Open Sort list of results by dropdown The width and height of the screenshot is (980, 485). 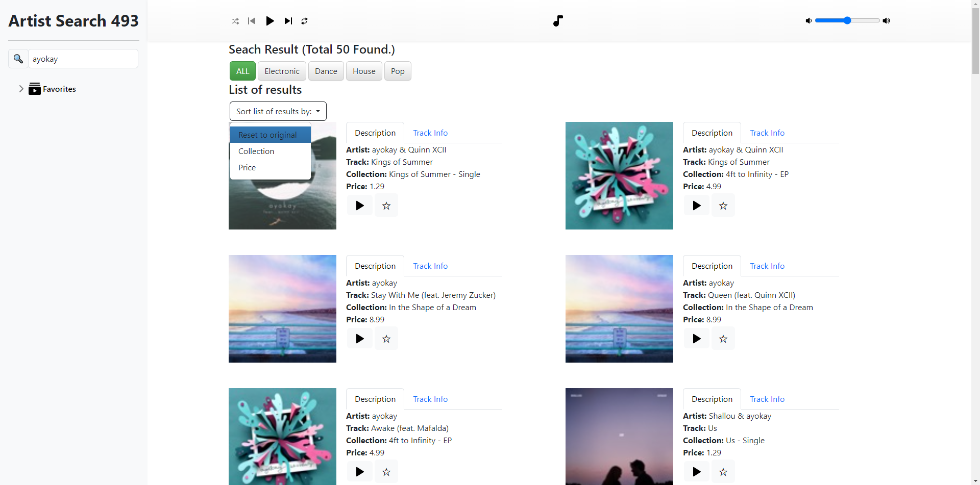(278, 111)
